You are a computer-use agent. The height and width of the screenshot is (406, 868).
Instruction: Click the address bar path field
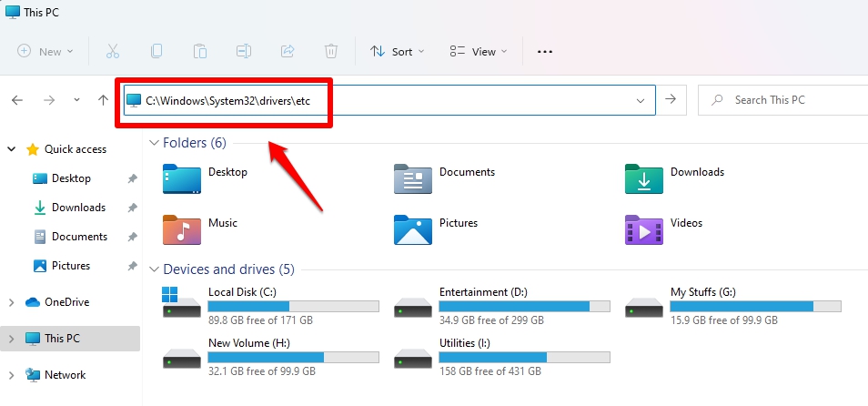click(x=389, y=100)
